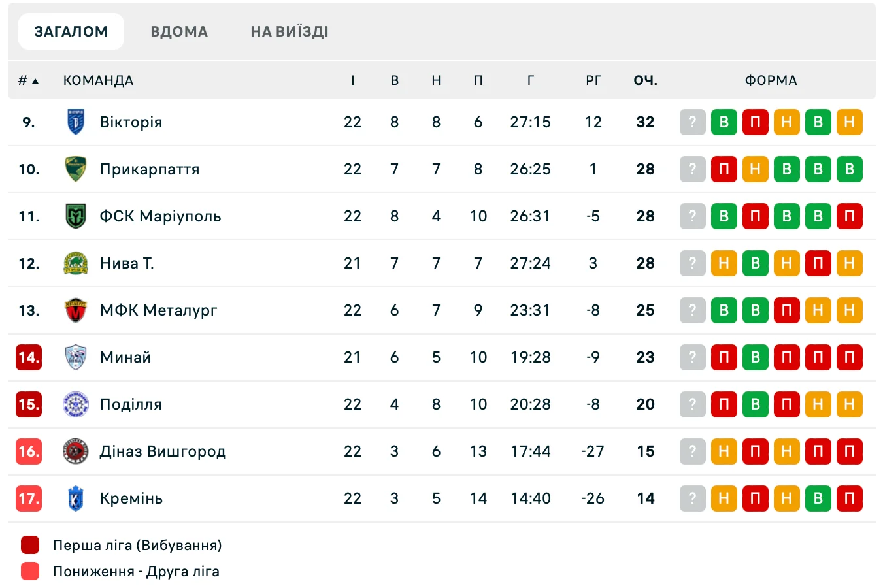Click Минай's first red П form badge
Viewport: 883px width, 588px height.
point(724,357)
